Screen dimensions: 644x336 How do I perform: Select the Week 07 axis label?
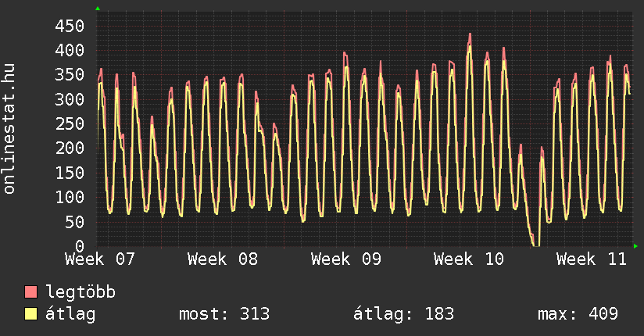pos(100,259)
